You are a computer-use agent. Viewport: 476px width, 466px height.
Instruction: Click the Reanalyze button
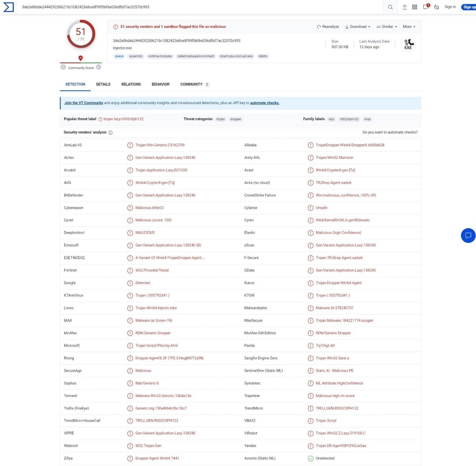coord(328,27)
